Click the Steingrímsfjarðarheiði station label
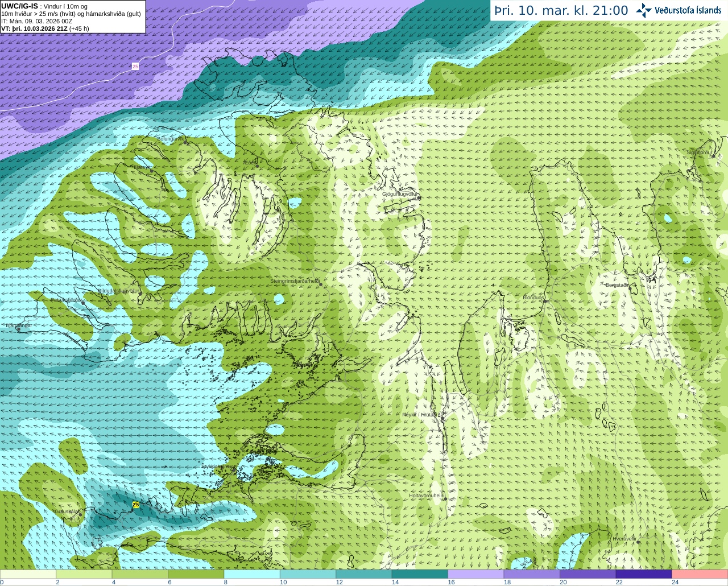The width and height of the screenshot is (728, 586). [x=295, y=281]
